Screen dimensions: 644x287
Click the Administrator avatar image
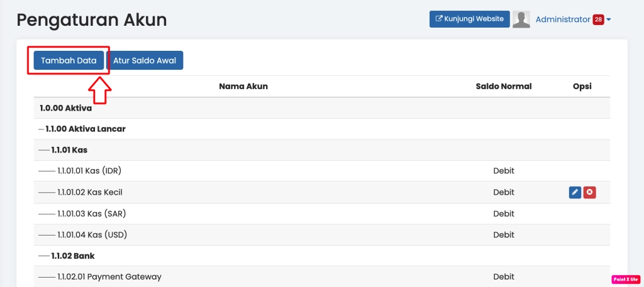521,19
